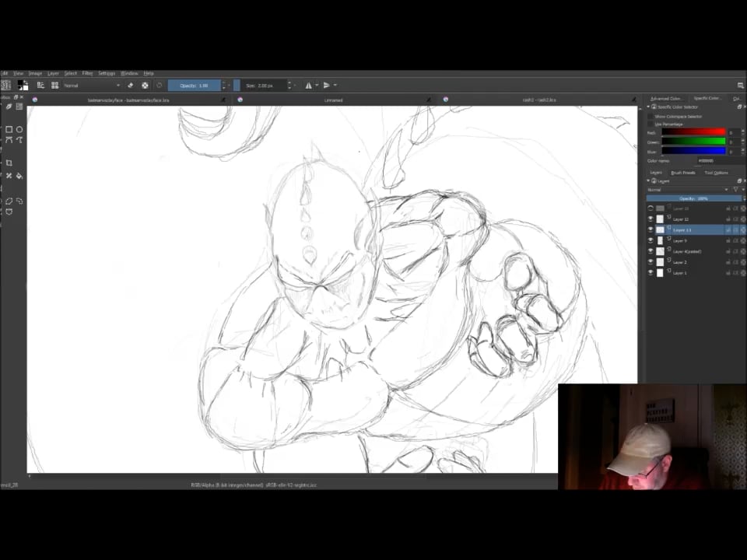Float the Toolbox docker
This screenshot has height=560, width=747.
coord(16,97)
